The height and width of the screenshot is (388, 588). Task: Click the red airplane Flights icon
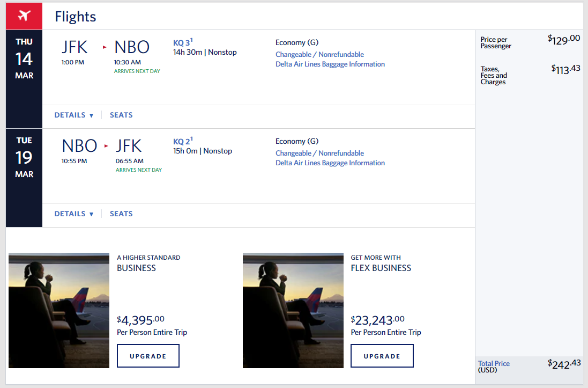(x=24, y=16)
